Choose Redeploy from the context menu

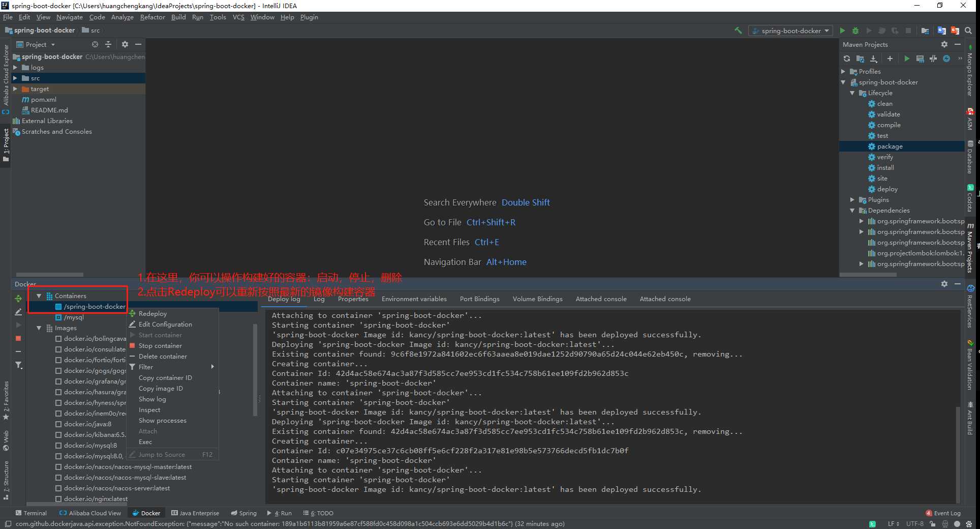(x=173, y=314)
